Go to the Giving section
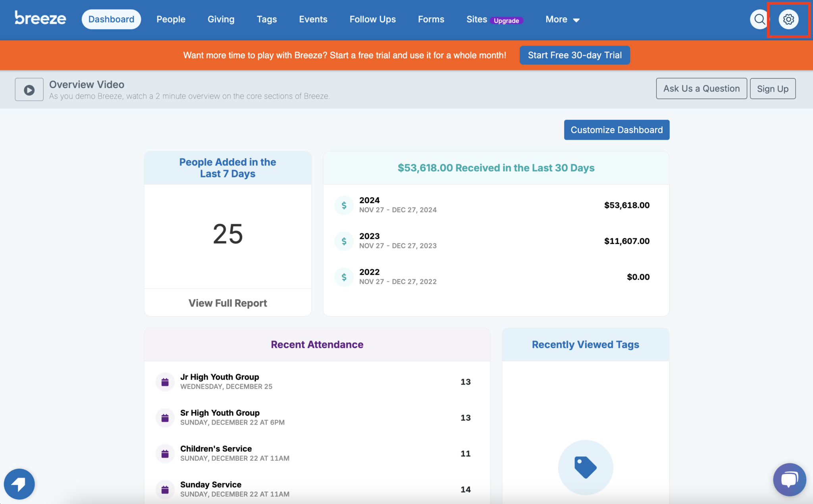 pos(221,19)
